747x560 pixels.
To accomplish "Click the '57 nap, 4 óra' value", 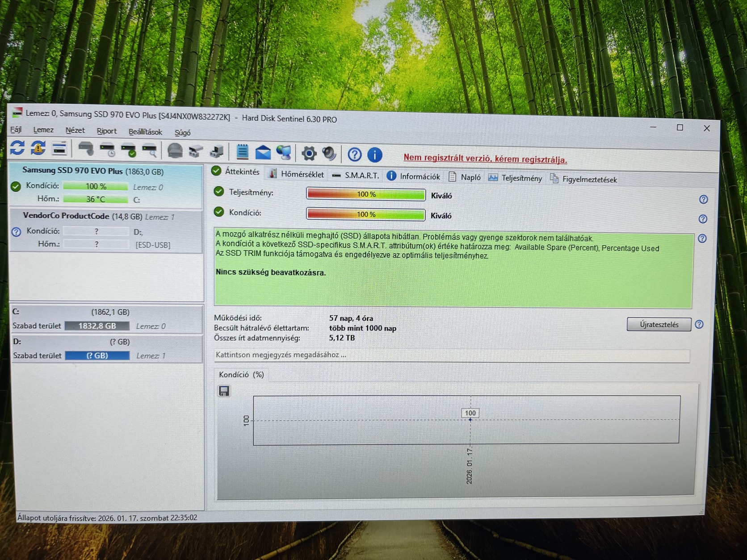I will pyautogui.click(x=351, y=318).
